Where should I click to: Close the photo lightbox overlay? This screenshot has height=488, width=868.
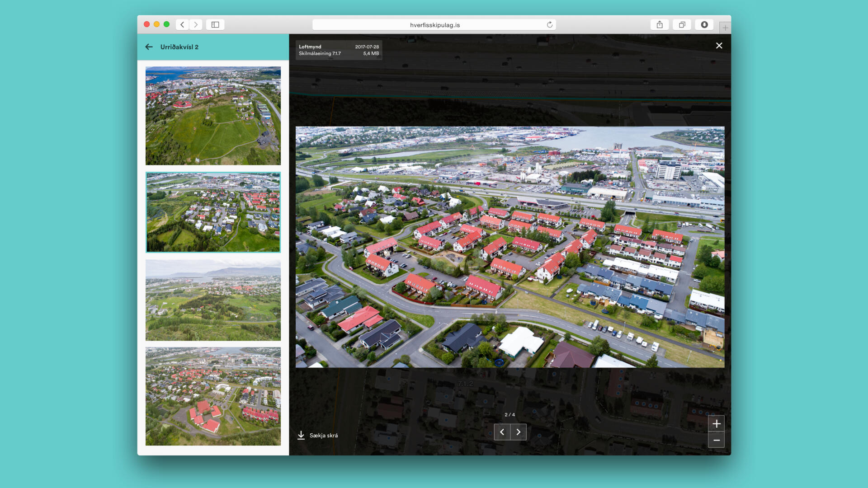click(x=719, y=46)
